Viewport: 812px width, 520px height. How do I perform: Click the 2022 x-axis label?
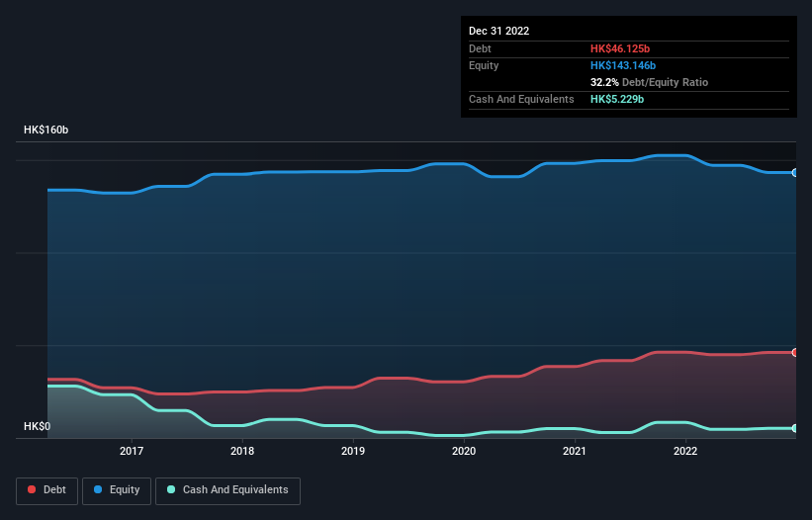685,451
